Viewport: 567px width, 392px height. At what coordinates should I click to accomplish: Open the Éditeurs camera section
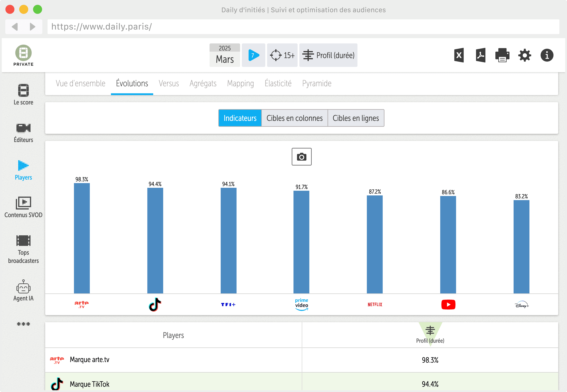23,133
